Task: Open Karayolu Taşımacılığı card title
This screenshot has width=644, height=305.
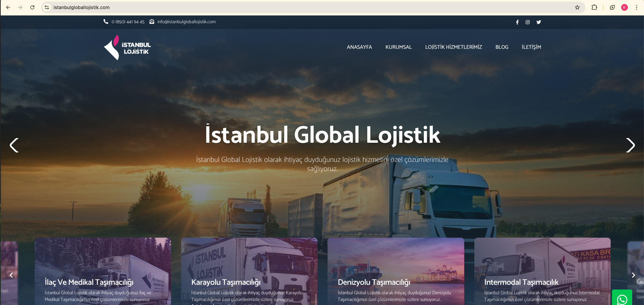Action: (226, 282)
